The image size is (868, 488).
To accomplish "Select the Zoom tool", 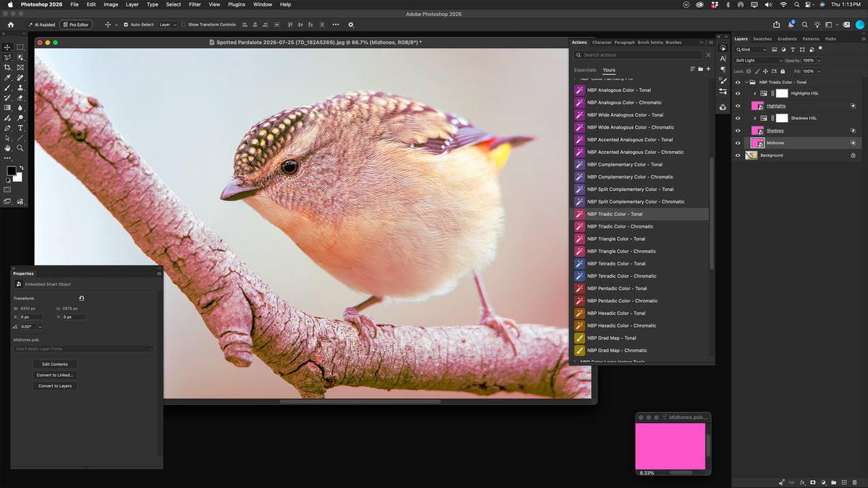I will 20,147.
